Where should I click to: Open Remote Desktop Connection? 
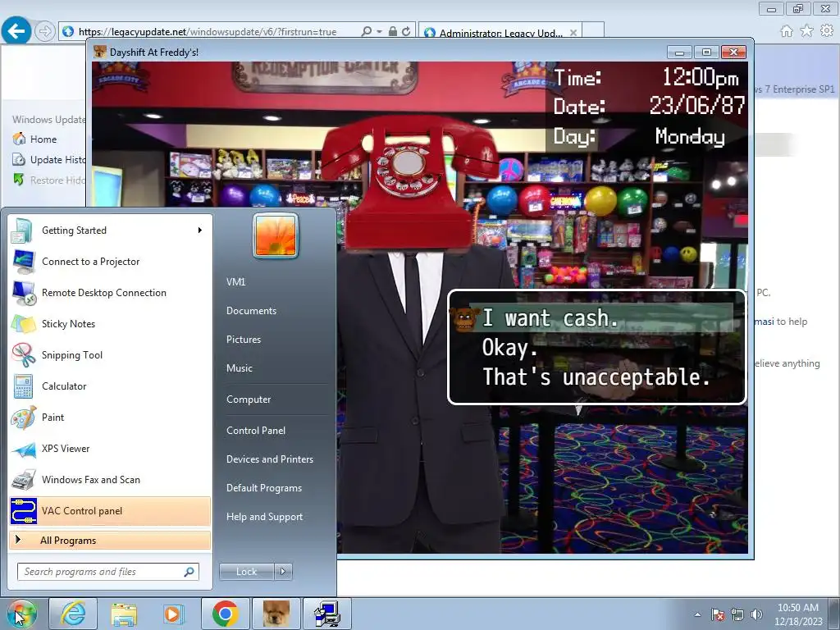click(x=110, y=293)
